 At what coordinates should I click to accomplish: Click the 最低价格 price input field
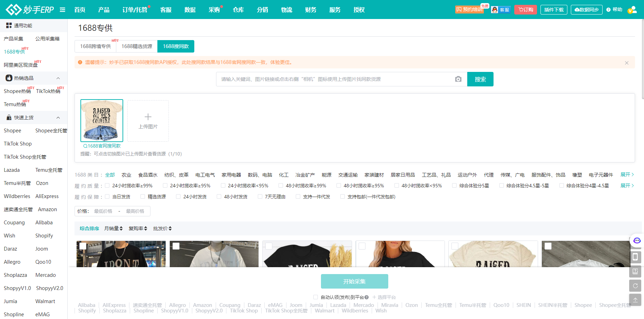tap(103, 211)
